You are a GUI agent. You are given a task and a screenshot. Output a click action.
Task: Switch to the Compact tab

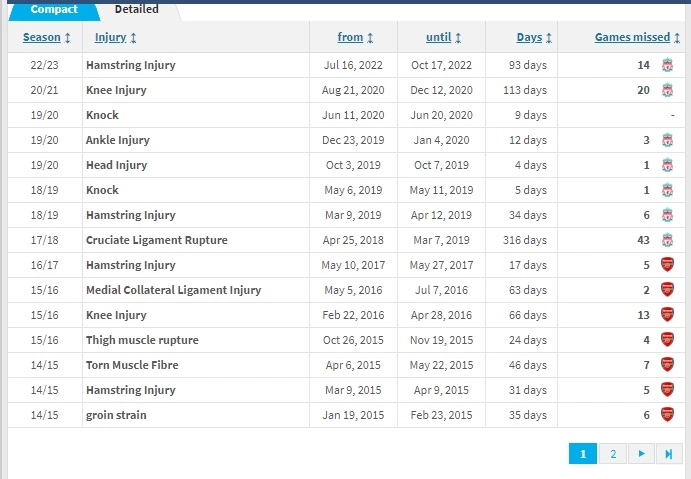point(53,10)
